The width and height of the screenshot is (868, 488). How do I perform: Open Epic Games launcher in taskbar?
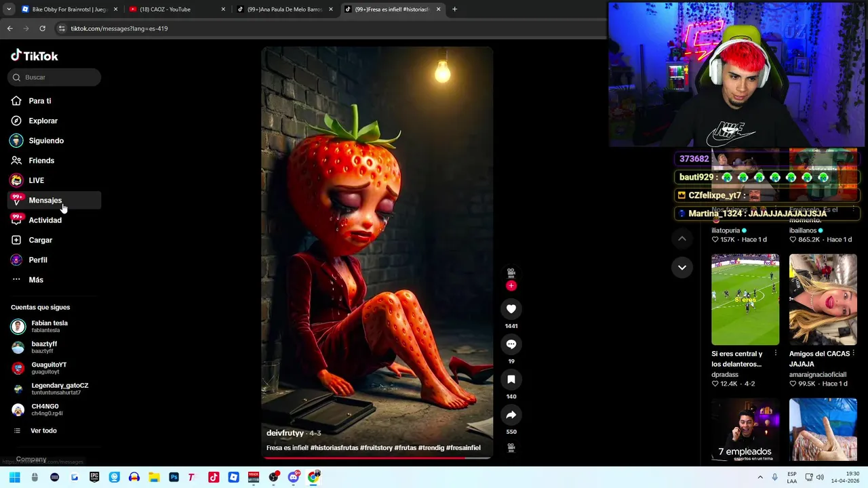click(94, 477)
